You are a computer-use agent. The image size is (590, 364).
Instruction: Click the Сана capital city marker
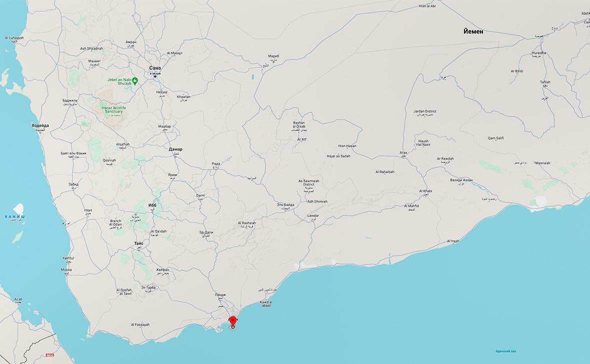click(x=155, y=75)
